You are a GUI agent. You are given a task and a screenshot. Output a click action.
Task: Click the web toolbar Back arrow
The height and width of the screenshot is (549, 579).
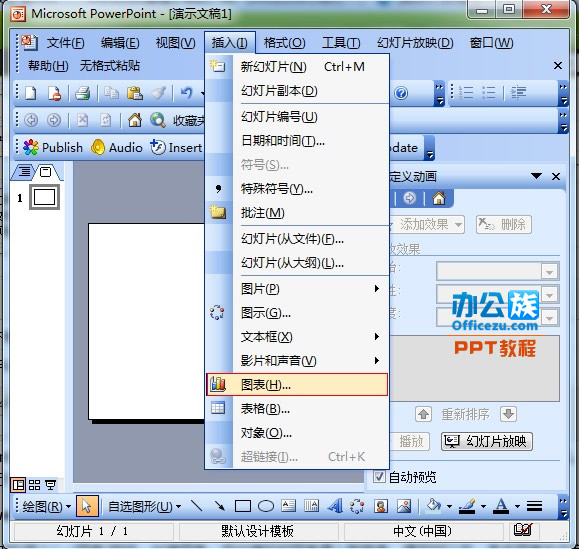[31, 120]
